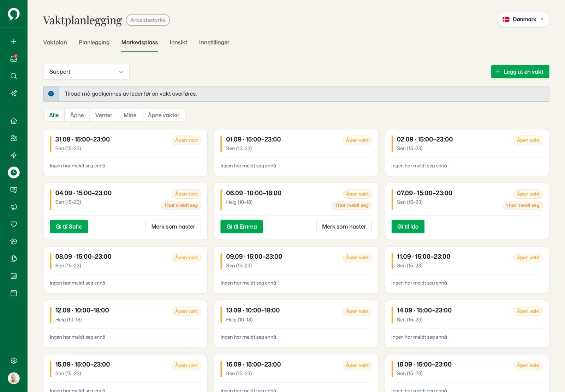
Task: Select the Mine filter
Action: [130, 115]
